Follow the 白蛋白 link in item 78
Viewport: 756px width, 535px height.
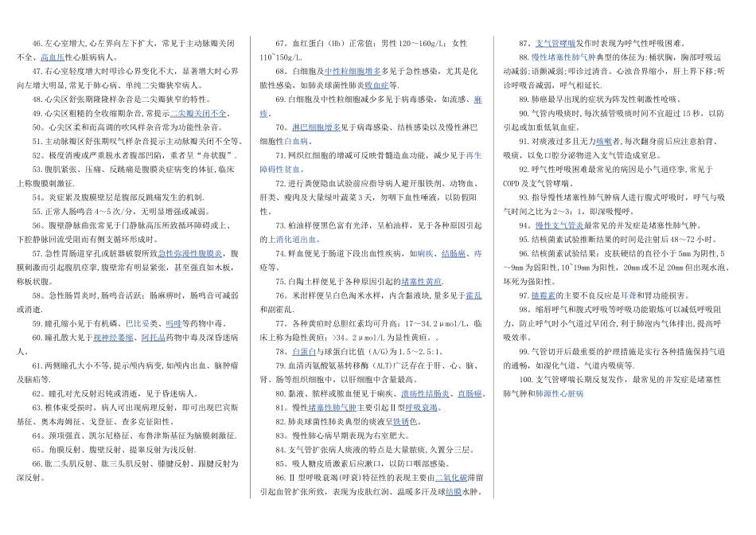[x=304, y=352]
